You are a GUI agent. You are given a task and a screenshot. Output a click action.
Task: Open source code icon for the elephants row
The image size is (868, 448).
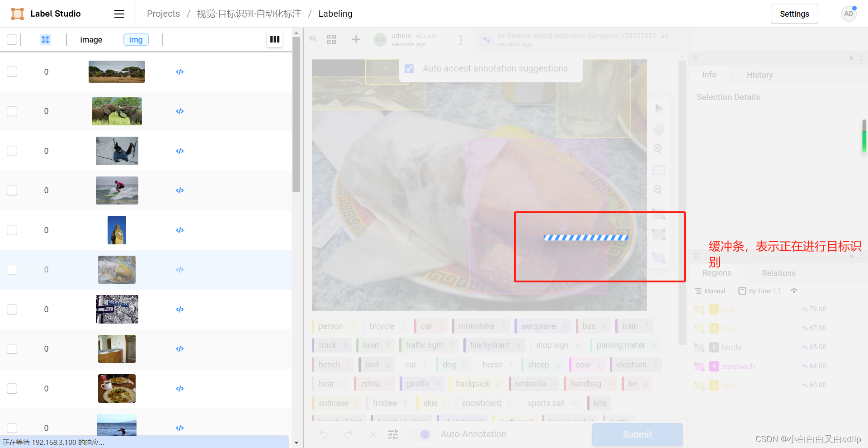point(179,111)
